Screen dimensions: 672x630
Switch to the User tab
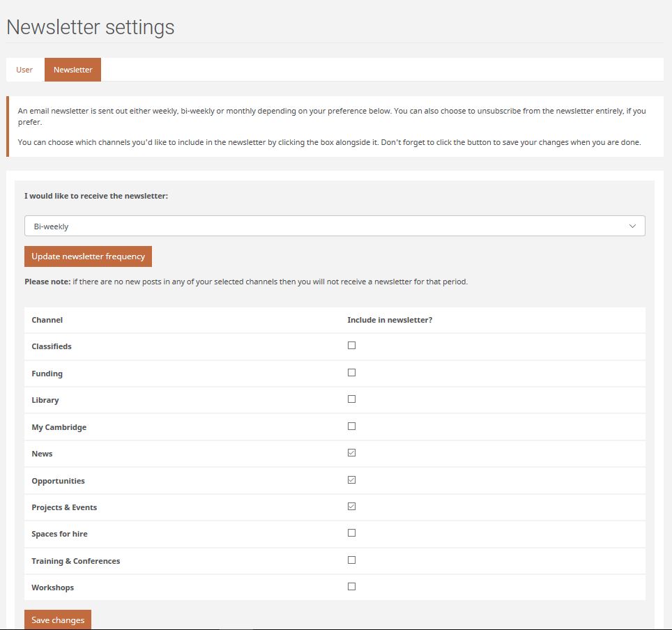coord(24,70)
